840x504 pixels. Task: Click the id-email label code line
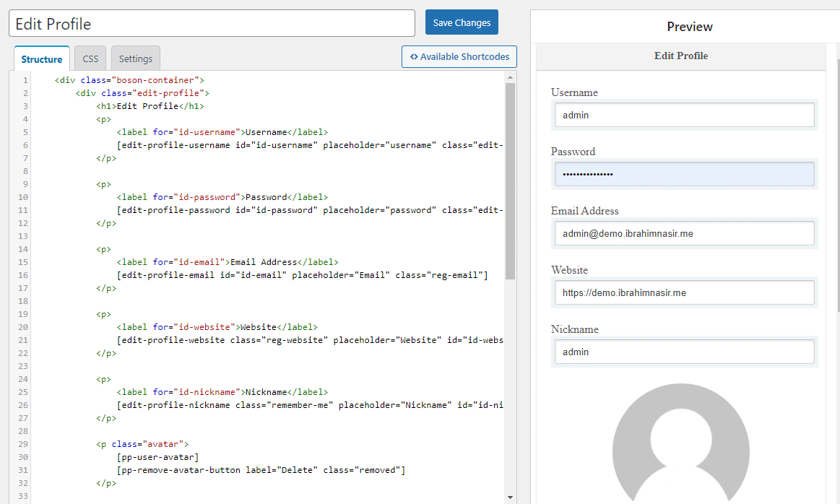click(228, 262)
